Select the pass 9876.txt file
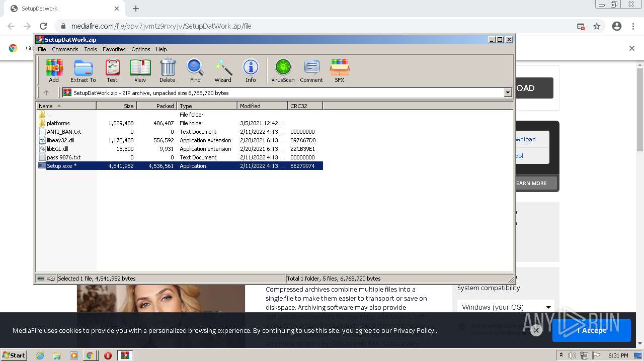This screenshot has height=362, width=644. coord(180,157)
